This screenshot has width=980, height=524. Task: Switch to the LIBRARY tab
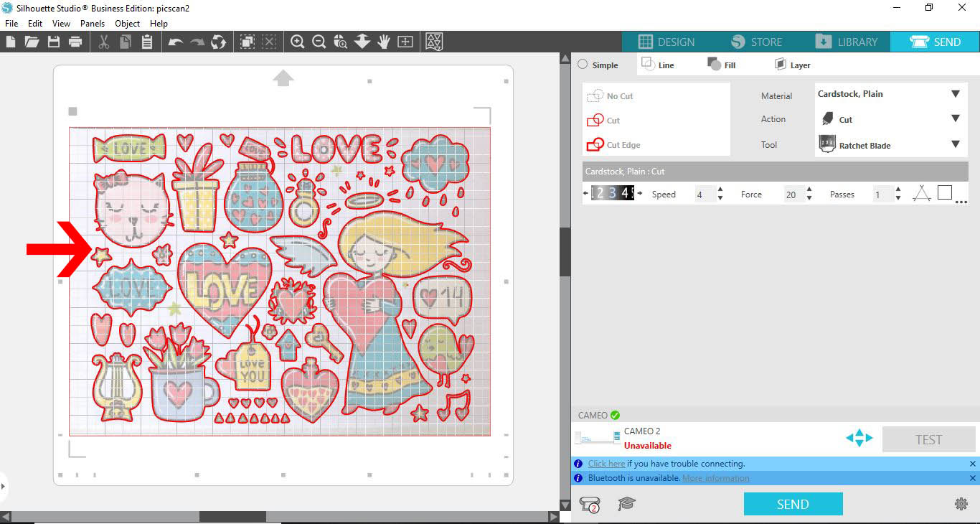tap(847, 41)
